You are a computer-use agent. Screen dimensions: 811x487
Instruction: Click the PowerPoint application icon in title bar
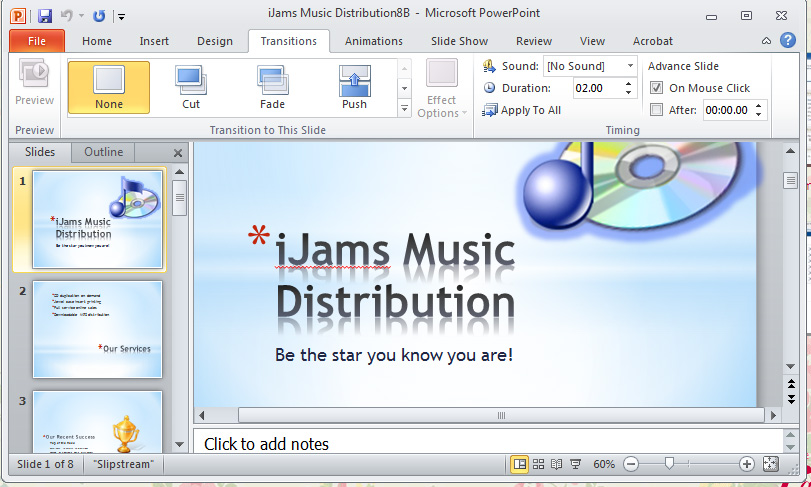tap(18, 16)
